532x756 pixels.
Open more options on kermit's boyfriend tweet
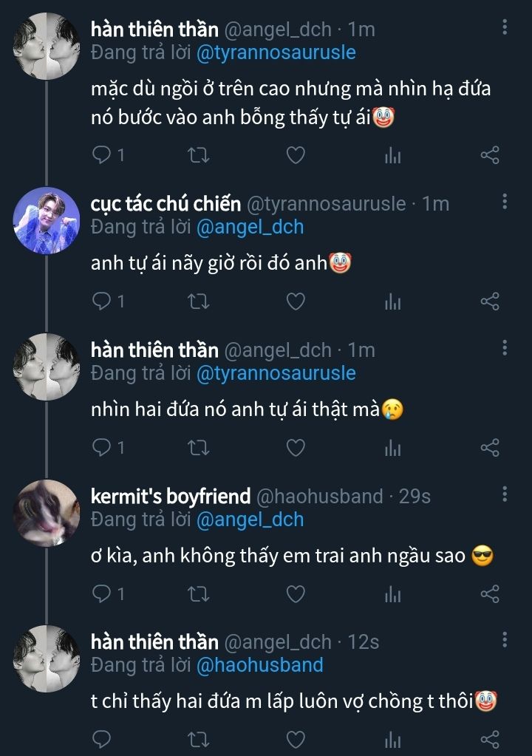505,494
